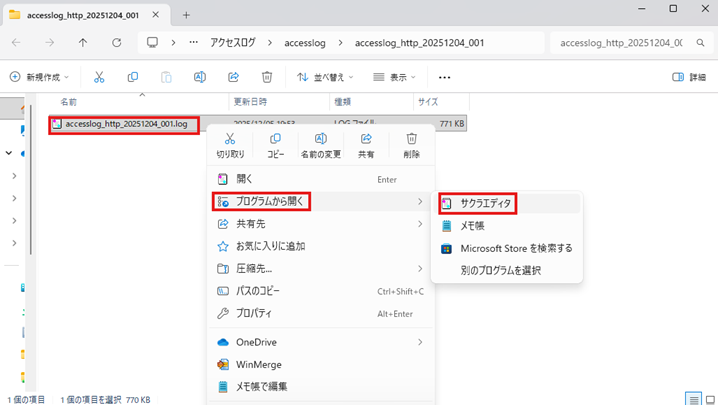Click the 771 KB size cell
The image size is (718, 405).
tap(451, 124)
